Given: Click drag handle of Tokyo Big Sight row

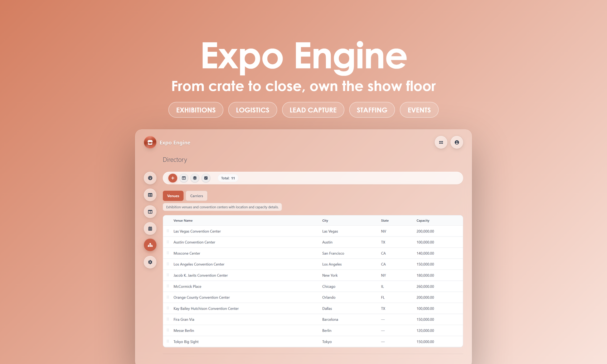Looking at the screenshot, I should click(x=168, y=341).
